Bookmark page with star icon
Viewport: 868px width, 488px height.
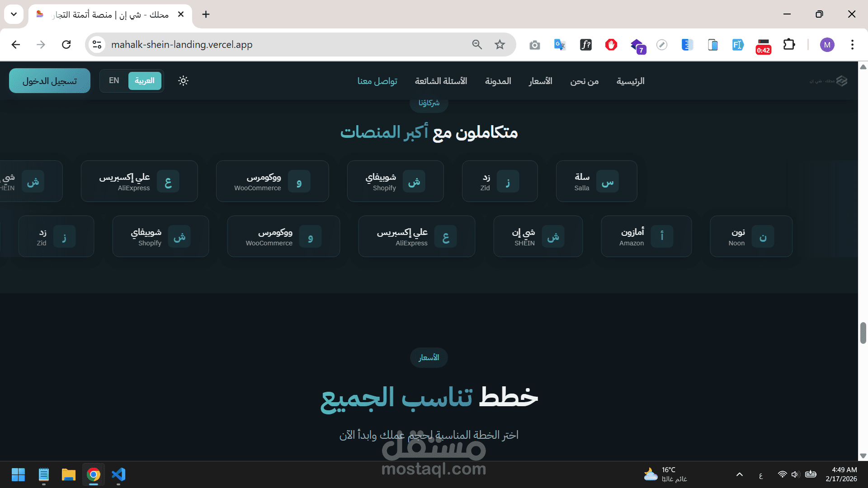[x=500, y=45]
